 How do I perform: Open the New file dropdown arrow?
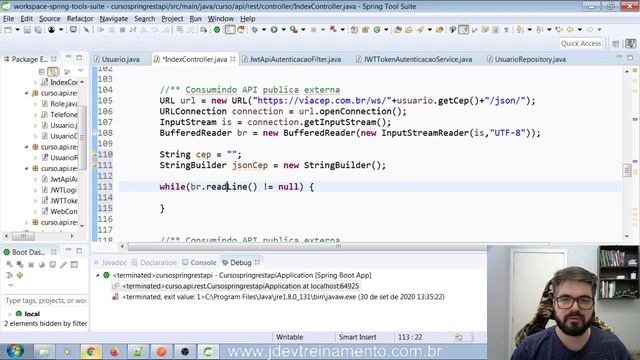[x=17, y=29]
